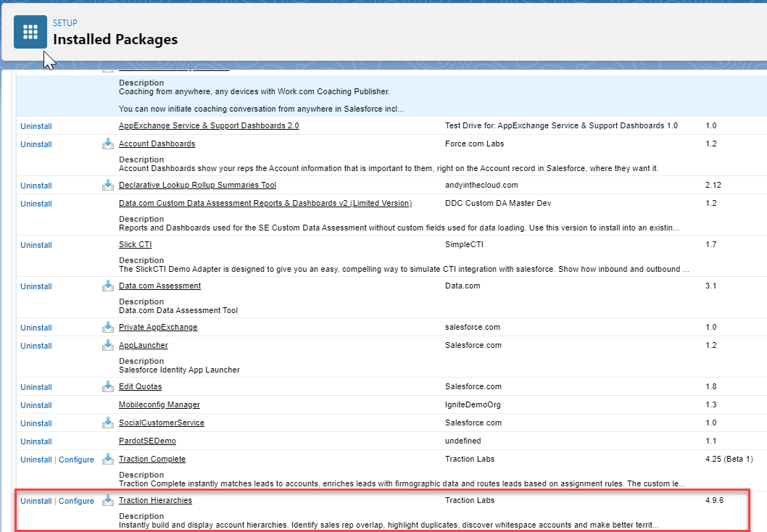Click the download icon beside Data.com Assessment
Image resolution: width=767 pixels, height=532 pixels.
(x=107, y=286)
